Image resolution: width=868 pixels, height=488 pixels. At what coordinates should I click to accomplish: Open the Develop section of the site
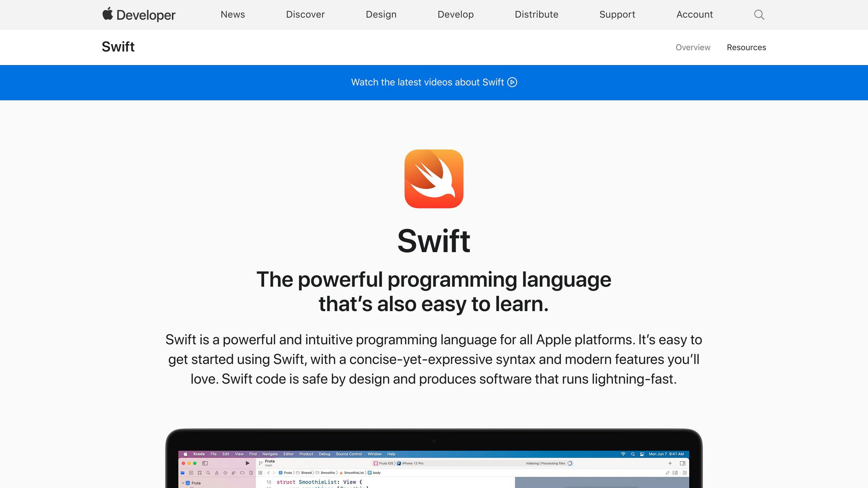[456, 15]
